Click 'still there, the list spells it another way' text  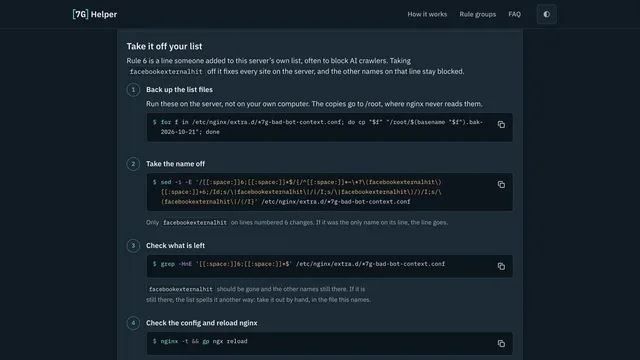[258, 300]
